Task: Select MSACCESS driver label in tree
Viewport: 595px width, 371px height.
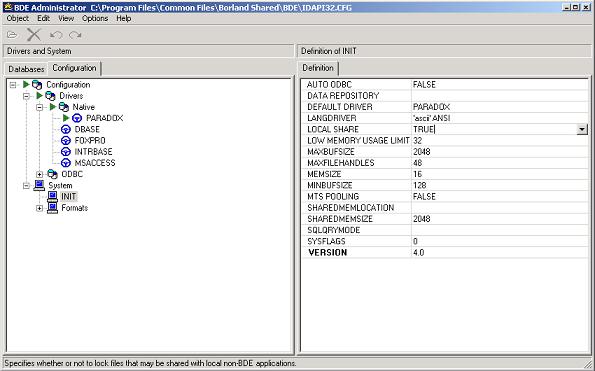Action: pos(95,163)
